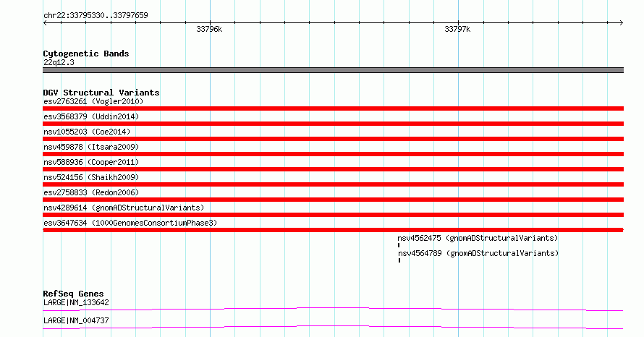
Task: Click the left arrow end of the ruler
Action: click(45, 22)
